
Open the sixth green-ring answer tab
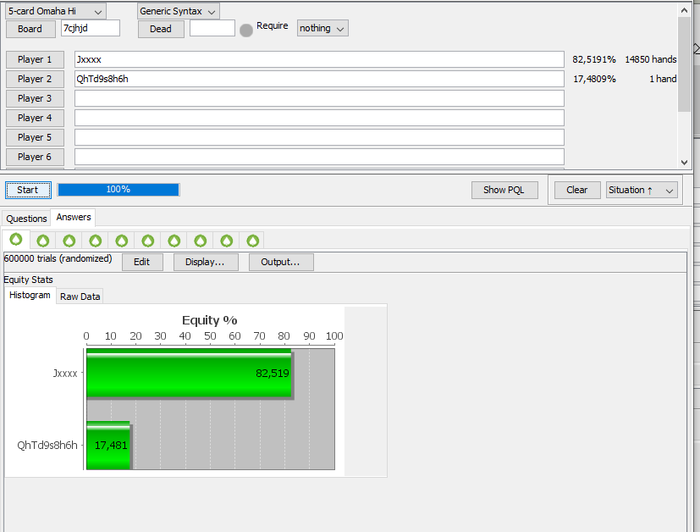tap(148, 241)
